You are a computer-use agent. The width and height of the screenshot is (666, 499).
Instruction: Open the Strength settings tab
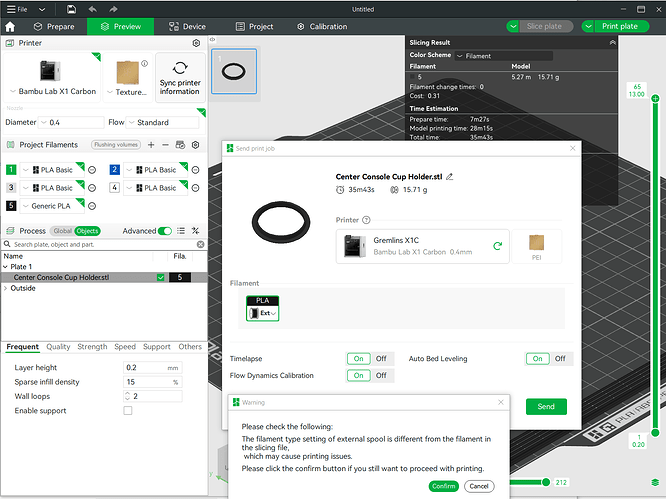click(92, 347)
